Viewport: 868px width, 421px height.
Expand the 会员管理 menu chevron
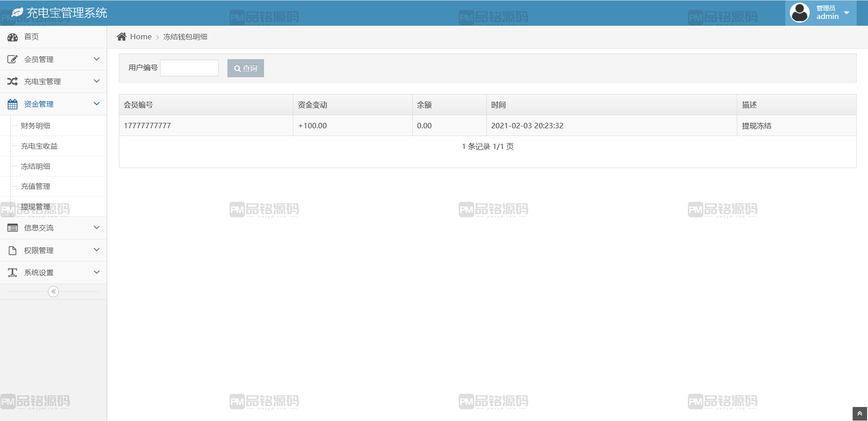[96, 59]
